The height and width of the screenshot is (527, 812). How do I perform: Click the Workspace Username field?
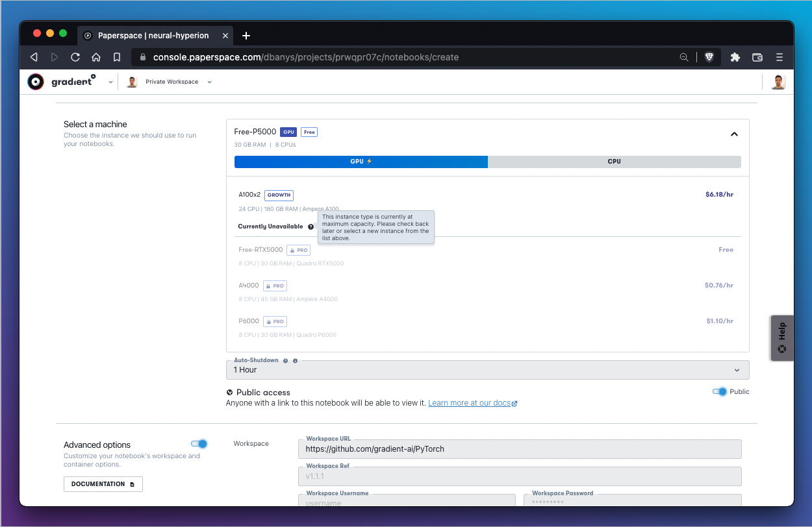(407, 500)
